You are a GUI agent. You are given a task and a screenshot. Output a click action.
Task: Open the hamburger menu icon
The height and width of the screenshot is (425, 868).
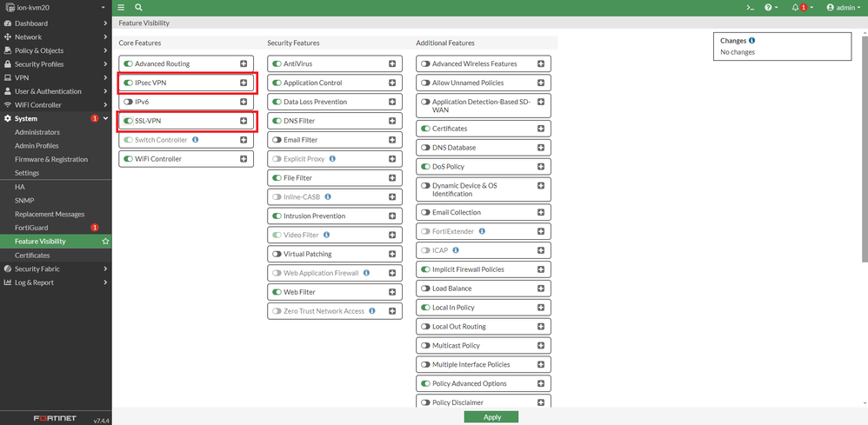tap(121, 8)
